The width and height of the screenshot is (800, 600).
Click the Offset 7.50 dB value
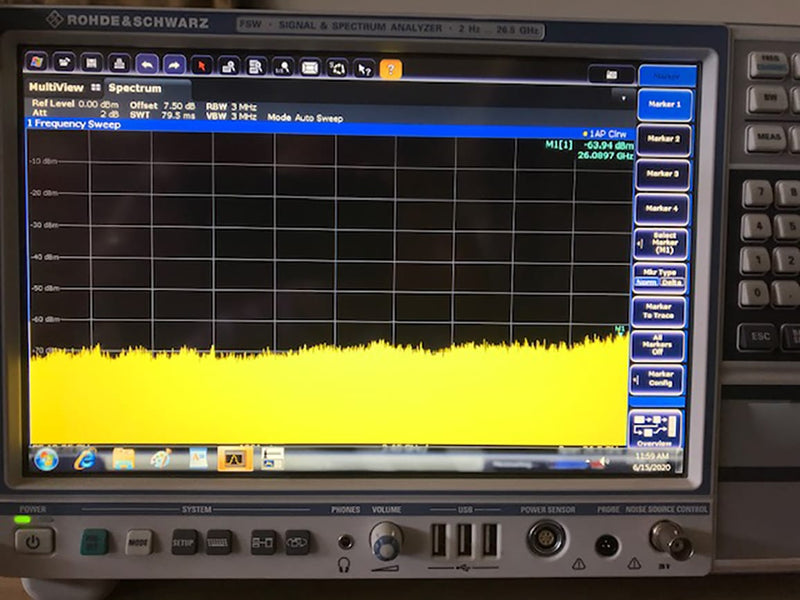(x=162, y=106)
